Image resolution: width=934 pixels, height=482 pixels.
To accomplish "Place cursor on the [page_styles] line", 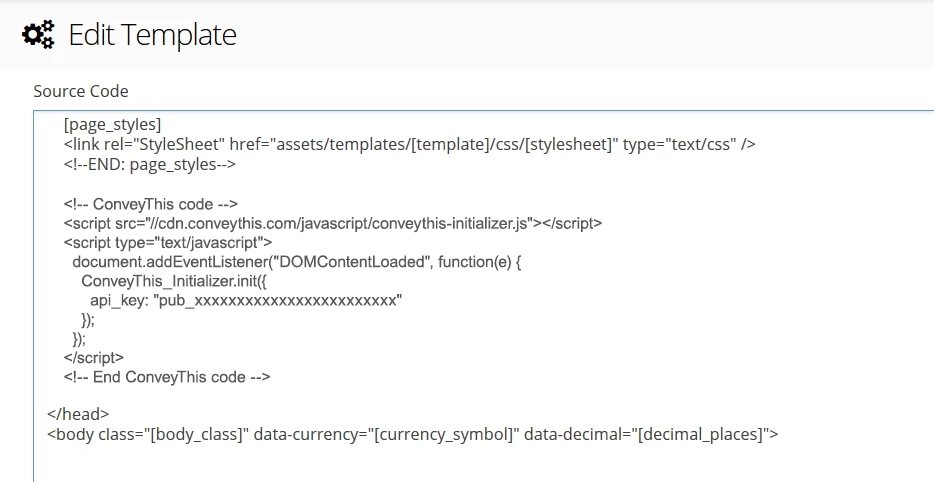I will pyautogui.click(x=113, y=125).
